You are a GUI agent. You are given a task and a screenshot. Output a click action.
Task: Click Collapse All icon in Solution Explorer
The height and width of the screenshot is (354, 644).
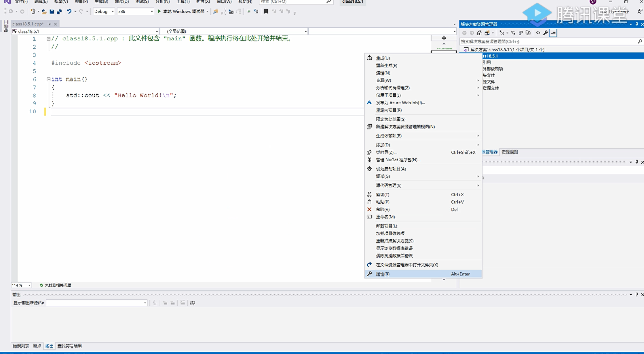(520, 33)
